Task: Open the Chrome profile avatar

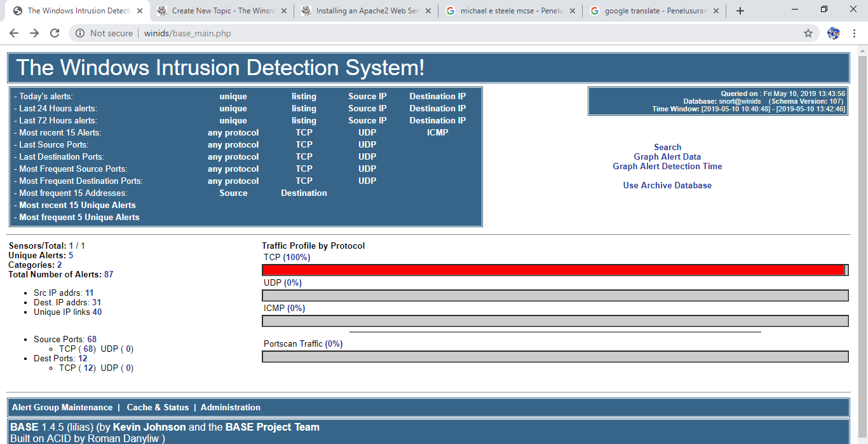Action: tap(833, 33)
